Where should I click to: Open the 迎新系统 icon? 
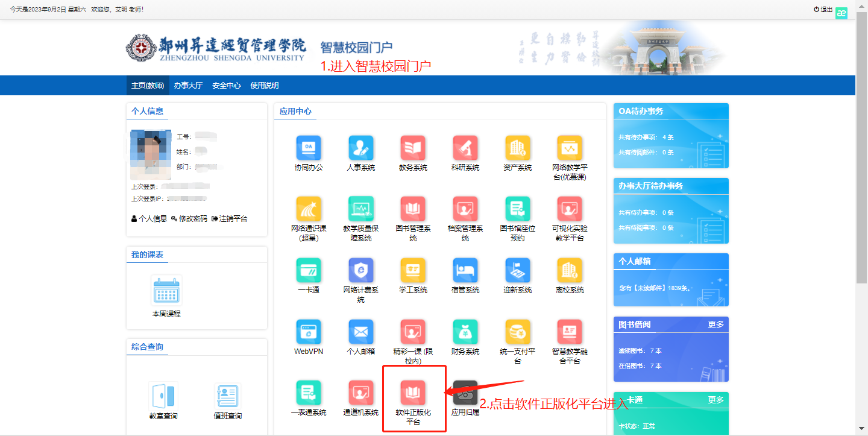517,270
